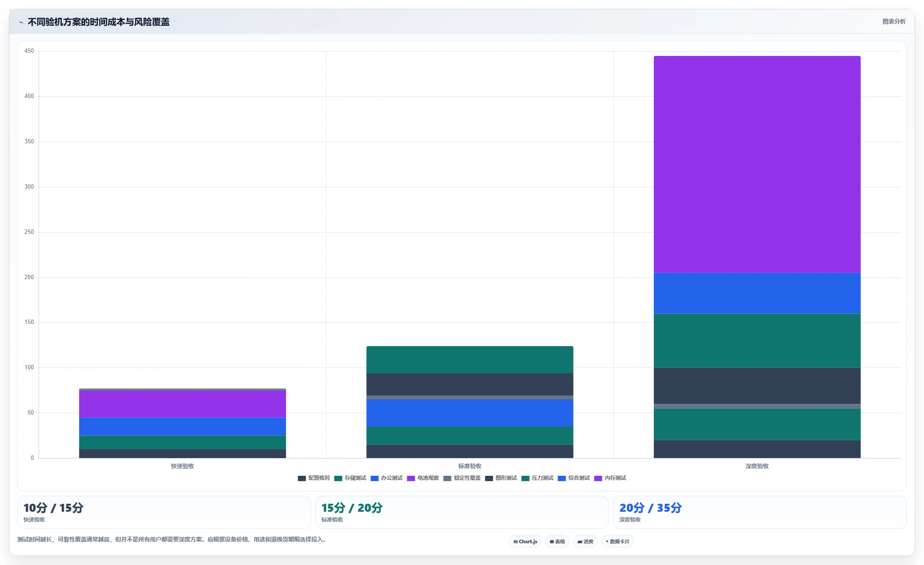The image size is (924, 565).
Task: Click the 200 y-axis tick label
Action: point(29,277)
